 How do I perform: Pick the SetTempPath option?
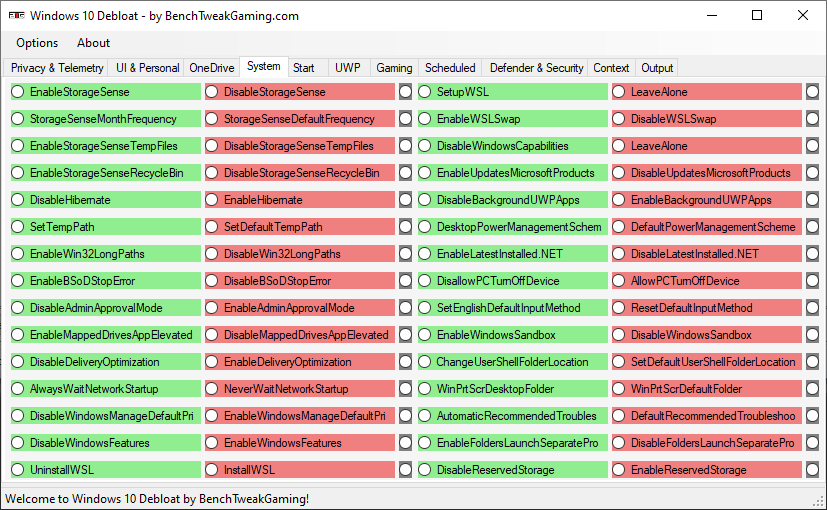point(105,227)
